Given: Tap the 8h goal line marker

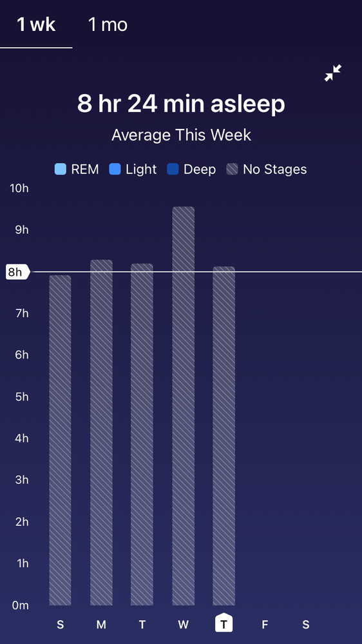Looking at the screenshot, I should [x=17, y=272].
